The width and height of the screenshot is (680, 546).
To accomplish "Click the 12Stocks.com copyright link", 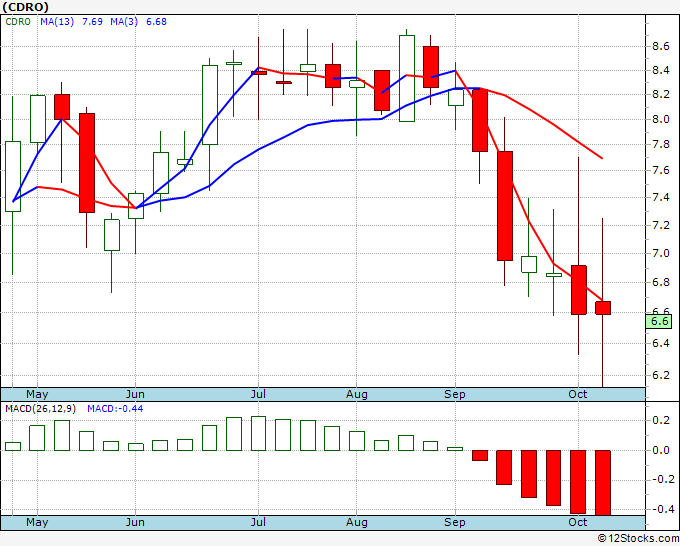I will tap(638, 539).
